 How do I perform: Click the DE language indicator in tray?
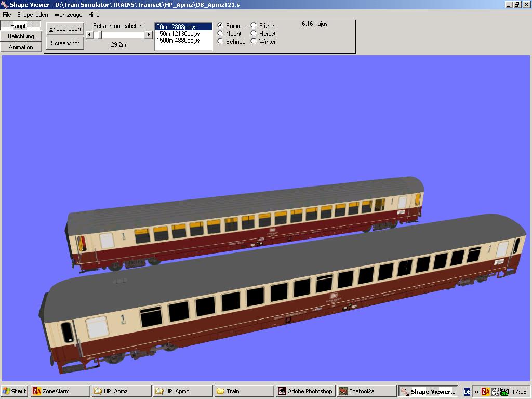(467, 392)
